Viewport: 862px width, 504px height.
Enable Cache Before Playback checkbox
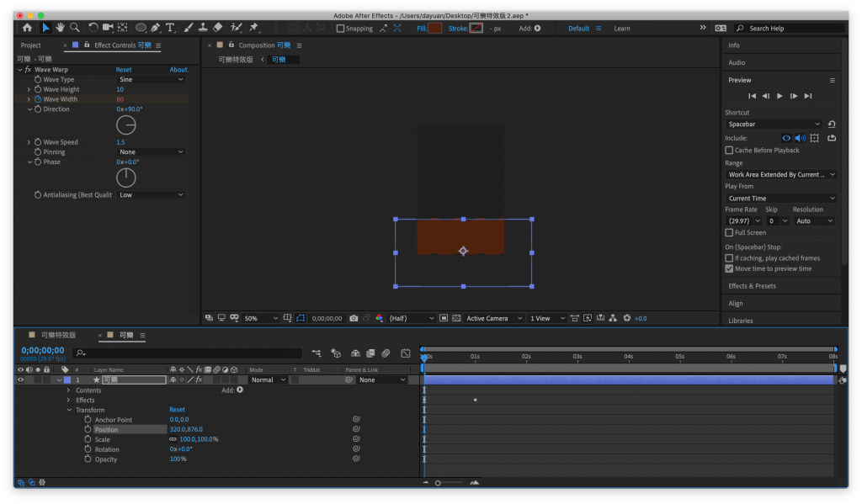[x=729, y=151]
